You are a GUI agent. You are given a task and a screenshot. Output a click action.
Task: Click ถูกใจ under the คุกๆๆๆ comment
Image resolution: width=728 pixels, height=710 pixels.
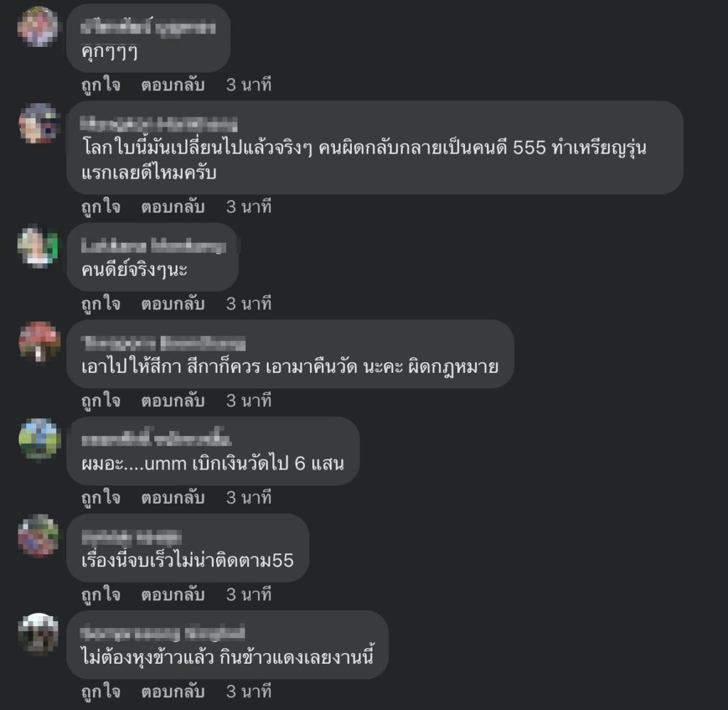[101, 85]
